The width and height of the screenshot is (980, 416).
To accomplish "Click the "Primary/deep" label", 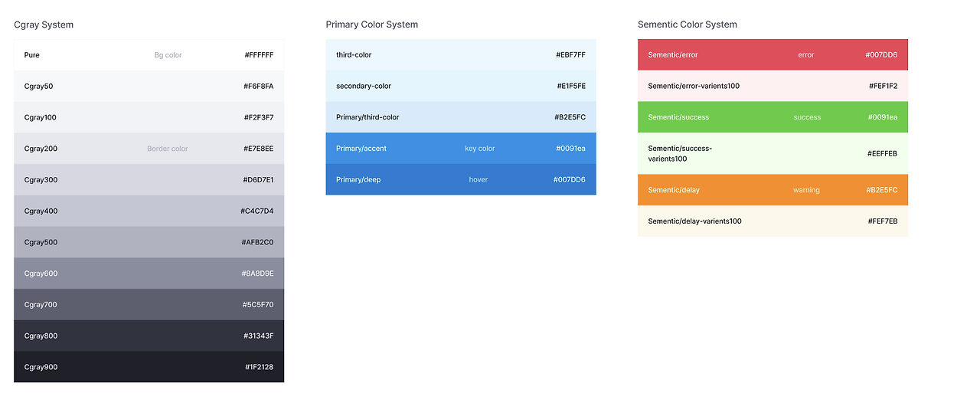I will click(x=358, y=180).
